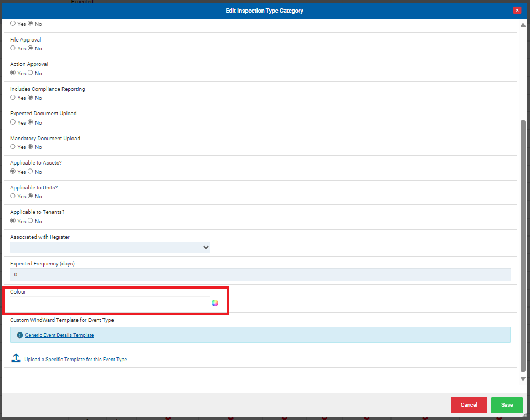
Task: Close the Edit Inspection Type Category dialog
Action: tap(517, 10)
